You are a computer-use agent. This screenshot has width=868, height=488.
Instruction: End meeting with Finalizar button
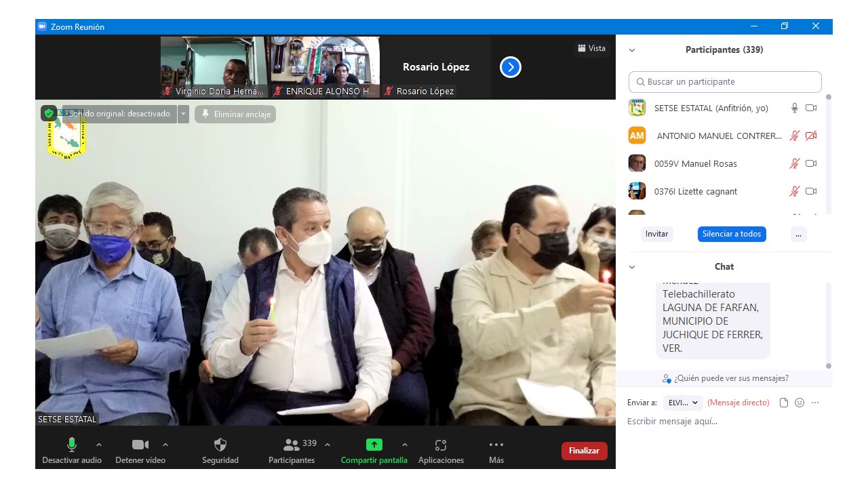[585, 451]
